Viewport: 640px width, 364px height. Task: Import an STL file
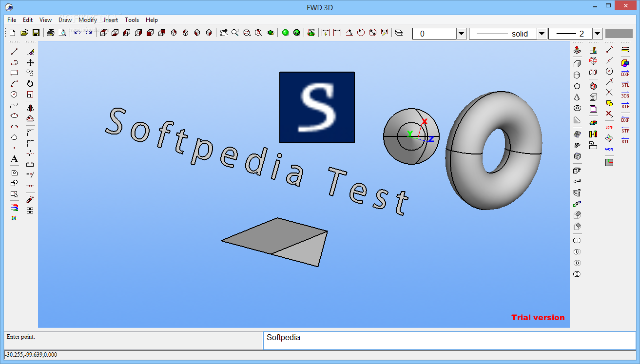point(625,84)
